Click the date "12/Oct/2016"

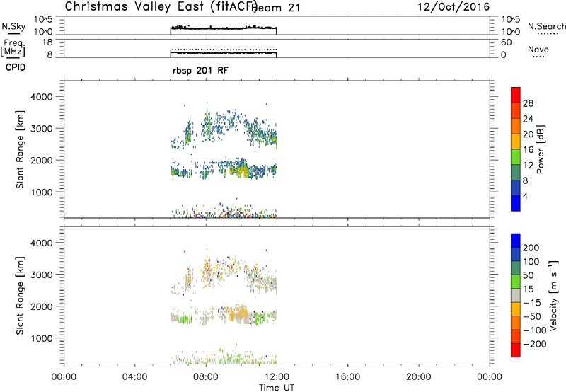tap(454, 7)
